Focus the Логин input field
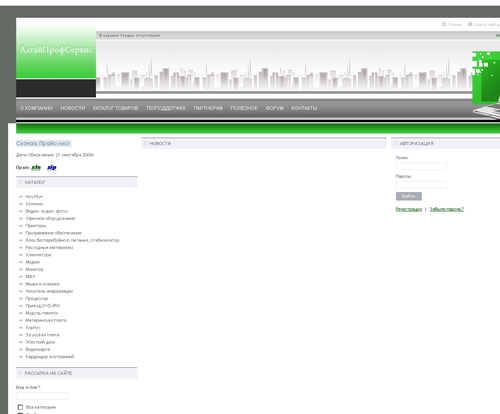The height and width of the screenshot is (414, 500). click(422, 166)
